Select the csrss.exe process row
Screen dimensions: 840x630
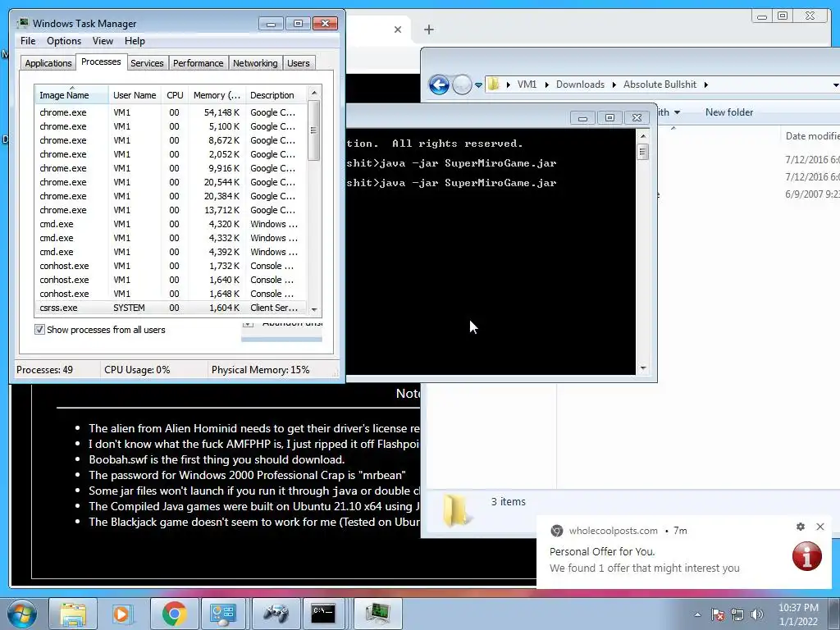click(x=171, y=308)
